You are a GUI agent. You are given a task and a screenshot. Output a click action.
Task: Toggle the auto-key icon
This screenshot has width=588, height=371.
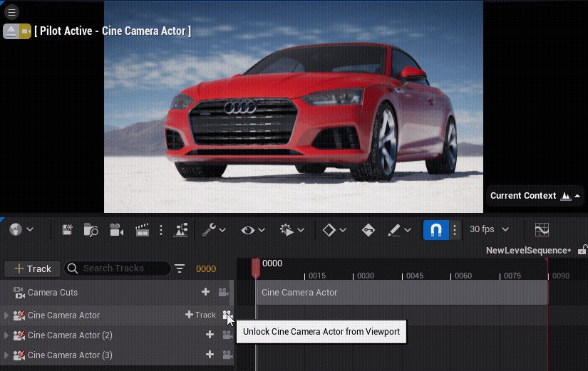point(368,230)
